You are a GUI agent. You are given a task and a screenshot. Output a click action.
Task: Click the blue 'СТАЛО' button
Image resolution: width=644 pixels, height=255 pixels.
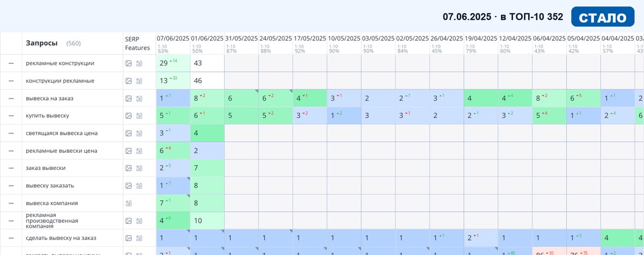(603, 17)
